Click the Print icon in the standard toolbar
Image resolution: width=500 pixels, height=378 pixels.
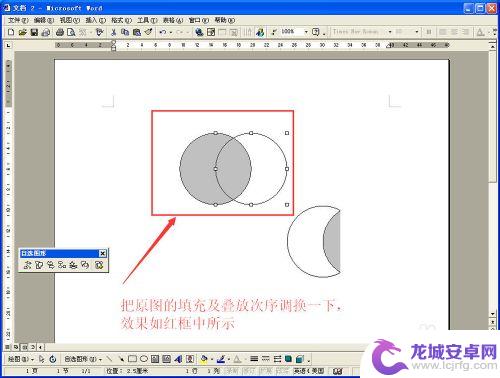coord(60,32)
